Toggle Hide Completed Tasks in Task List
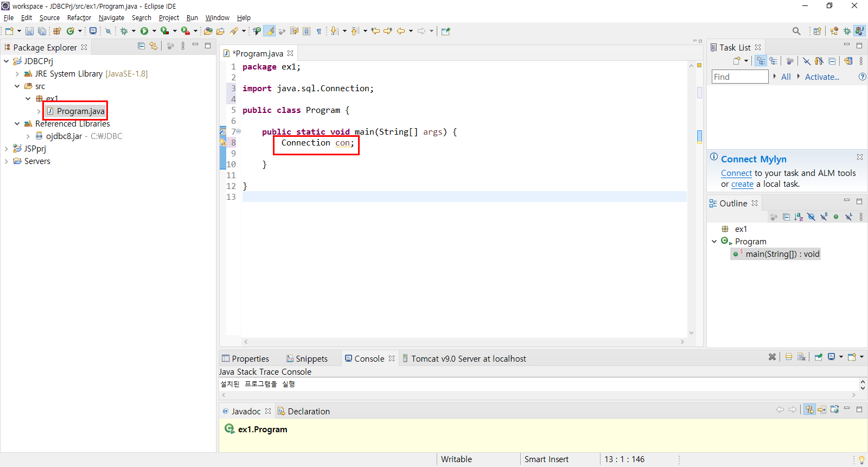Screen dimensions: 868x467 tap(807, 61)
